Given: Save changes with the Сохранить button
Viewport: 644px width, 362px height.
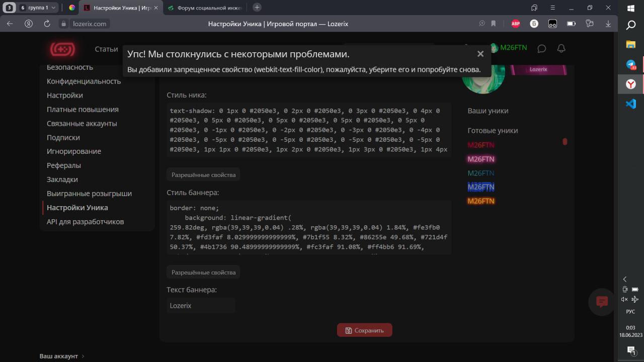Looking at the screenshot, I should (364, 330).
